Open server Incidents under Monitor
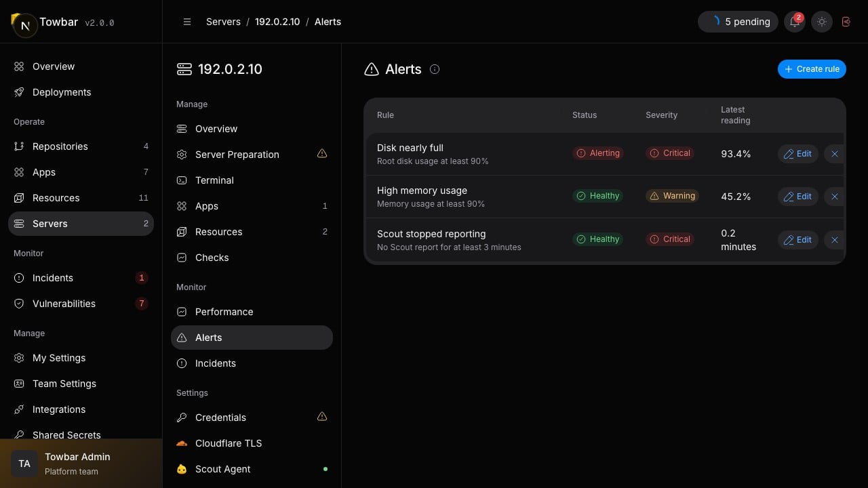This screenshot has width=868, height=488. point(252,363)
